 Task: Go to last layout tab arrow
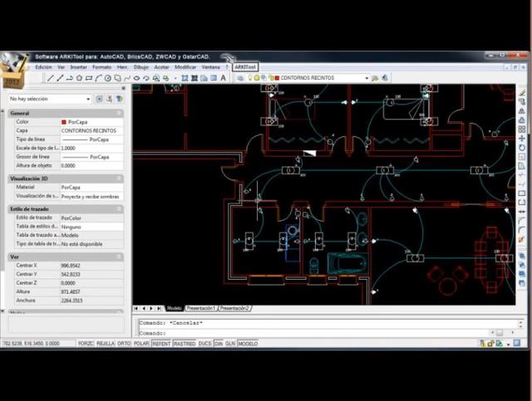159,309
